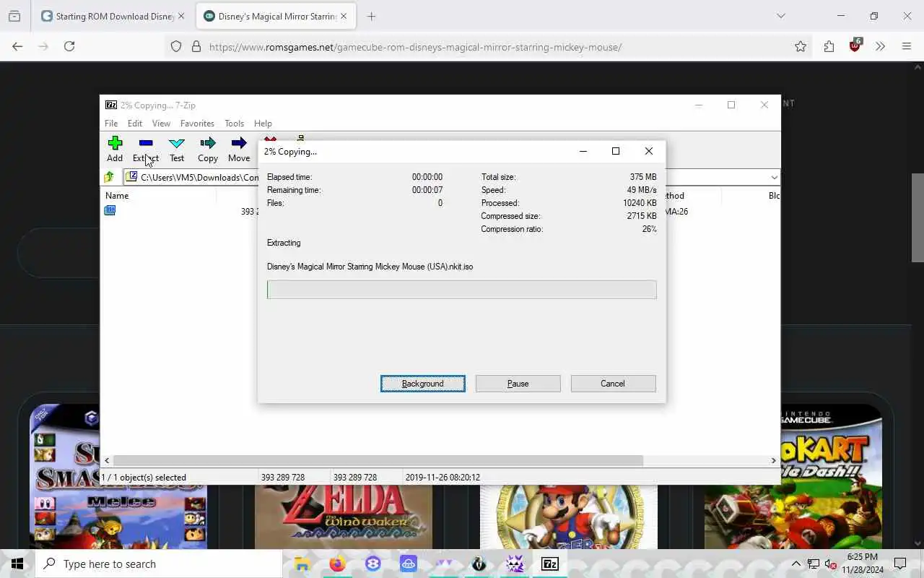Viewport: 924px width, 578px height.
Task: Click the 'Remaining time' value 00:00:07
Action: 427,190
